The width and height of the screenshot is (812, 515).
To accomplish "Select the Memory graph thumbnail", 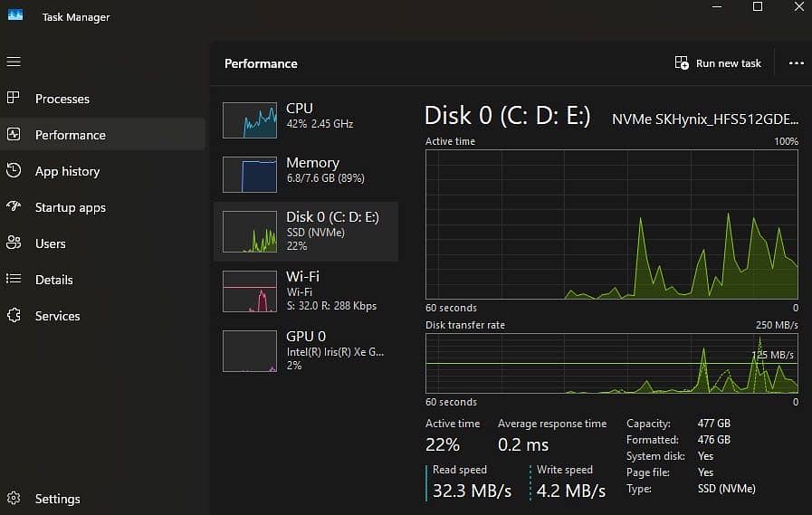I will (x=250, y=175).
